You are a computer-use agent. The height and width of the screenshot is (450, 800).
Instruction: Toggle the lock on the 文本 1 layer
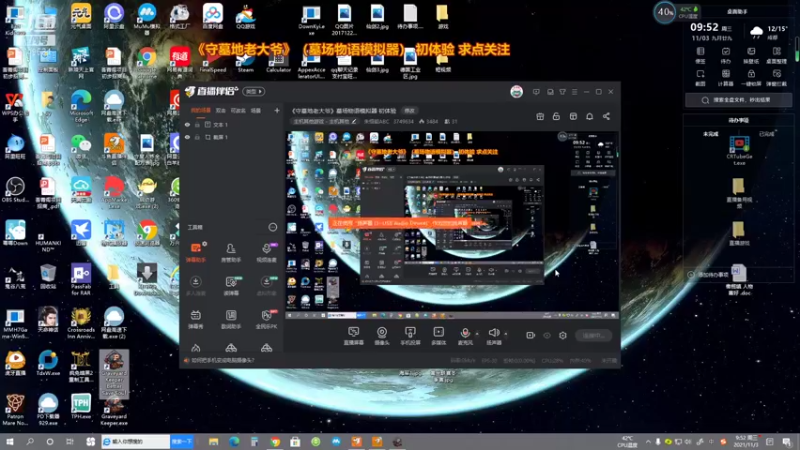tap(197, 124)
